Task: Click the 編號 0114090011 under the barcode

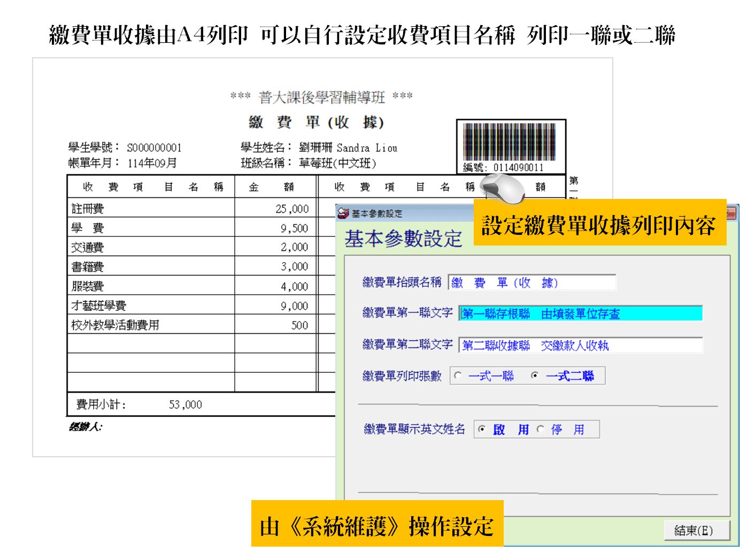Action: pos(518,167)
